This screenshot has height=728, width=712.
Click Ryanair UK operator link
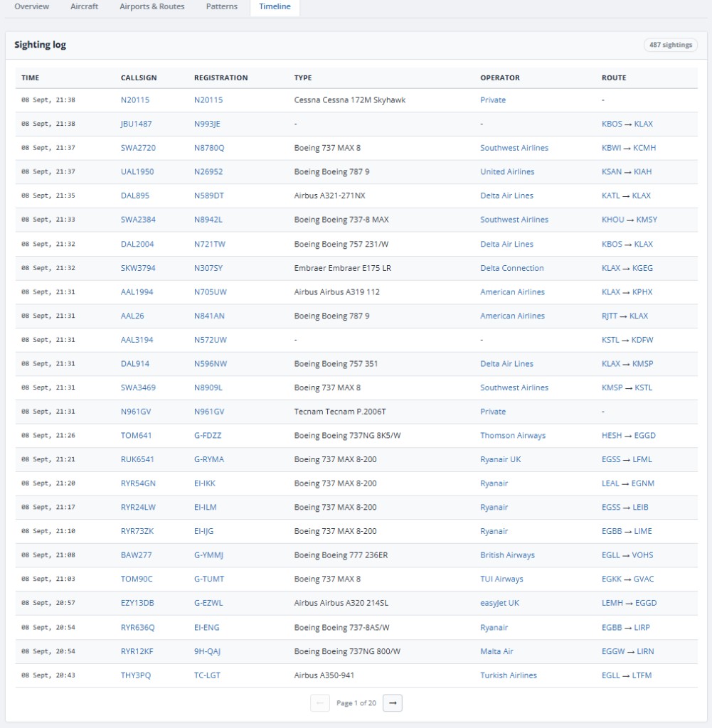(500, 460)
